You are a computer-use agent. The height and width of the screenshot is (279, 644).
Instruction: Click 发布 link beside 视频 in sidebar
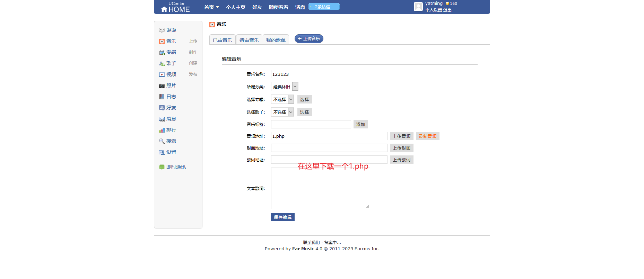(x=193, y=74)
